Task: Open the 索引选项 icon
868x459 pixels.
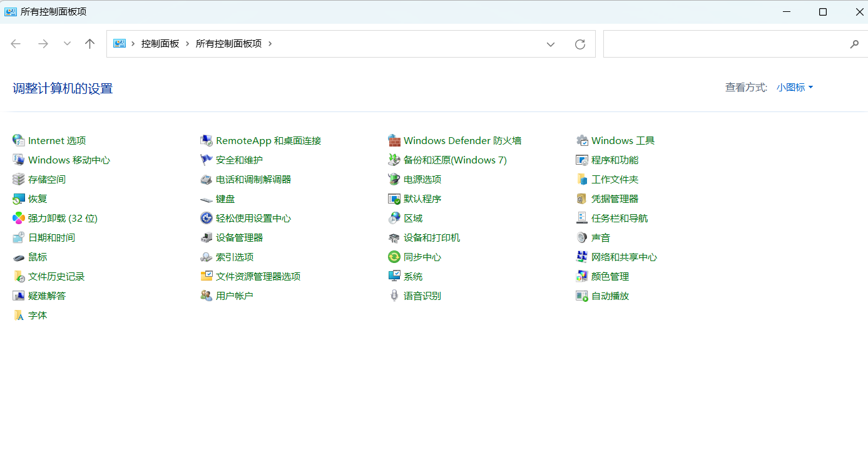Action: pos(206,257)
